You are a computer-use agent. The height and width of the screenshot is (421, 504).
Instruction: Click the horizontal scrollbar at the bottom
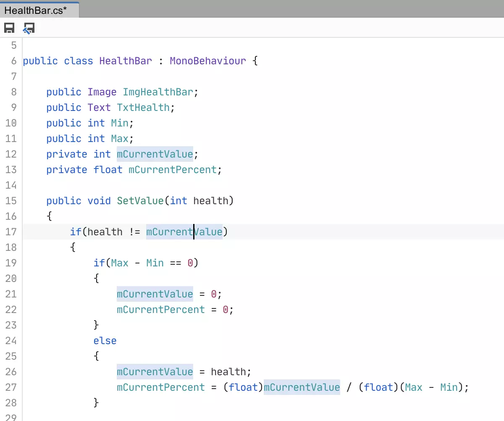[252, 418]
